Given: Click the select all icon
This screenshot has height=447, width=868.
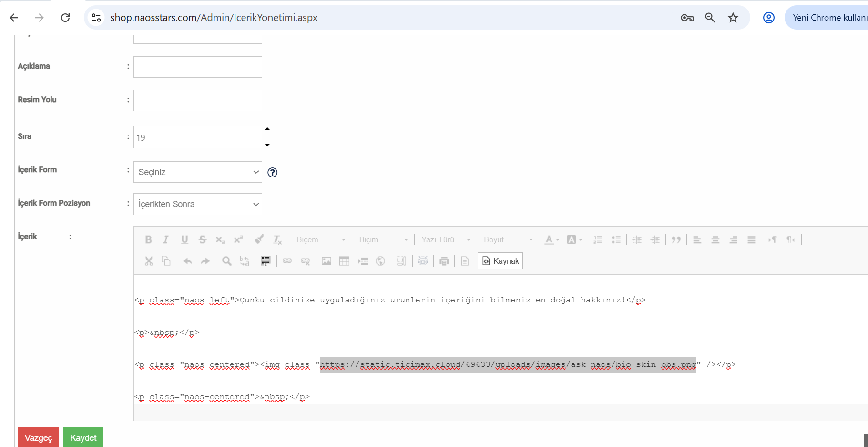Looking at the screenshot, I should click(x=266, y=261).
